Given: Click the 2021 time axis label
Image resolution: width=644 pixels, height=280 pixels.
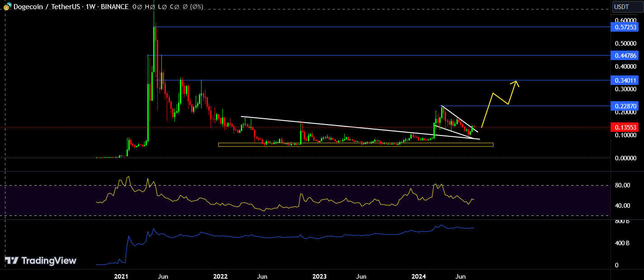Looking at the screenshot, I should click(121, 276).
